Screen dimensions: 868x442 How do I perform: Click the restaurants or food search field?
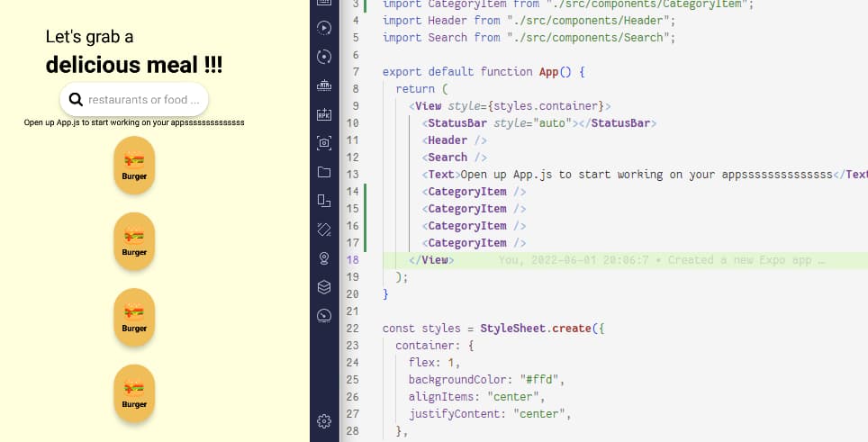134,100
